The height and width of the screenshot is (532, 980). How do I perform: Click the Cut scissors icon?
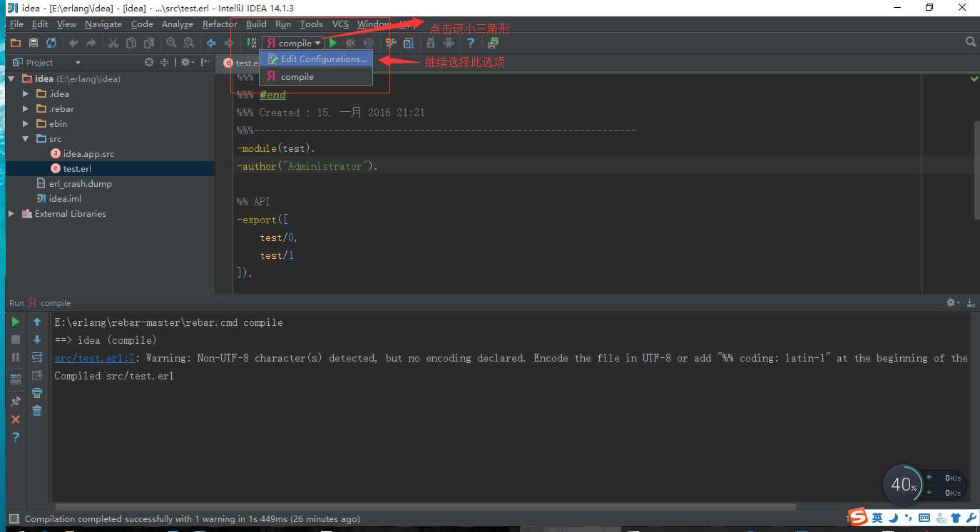pos(113,44)
